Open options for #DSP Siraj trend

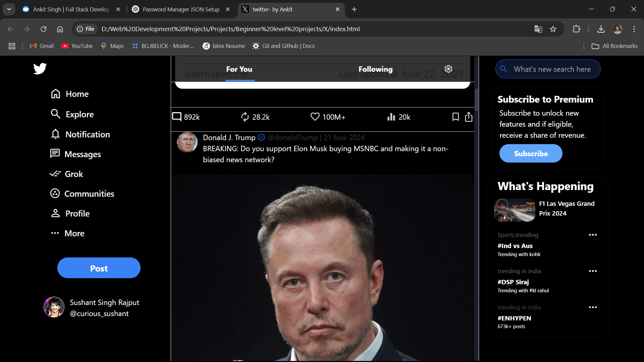click(x=593, y=271)
